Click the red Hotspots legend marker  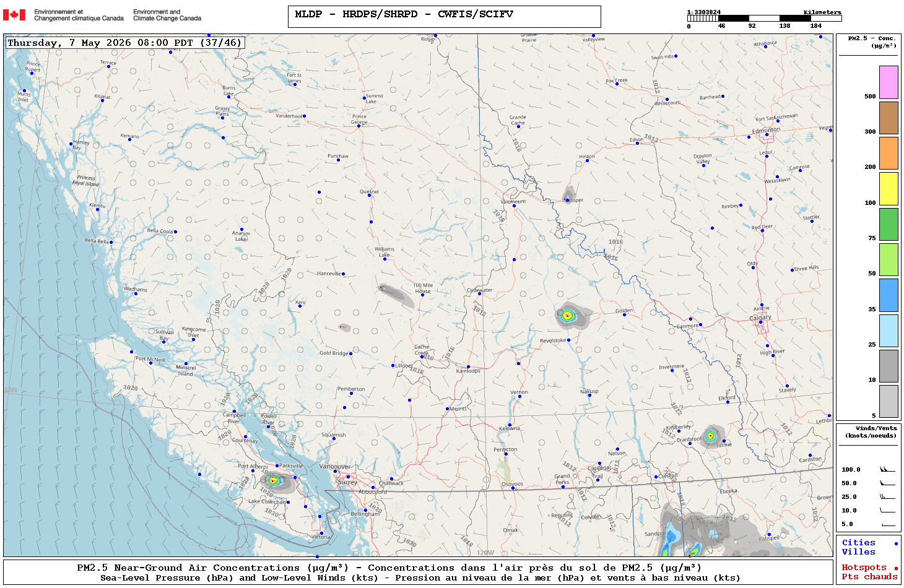pos(896,568)
